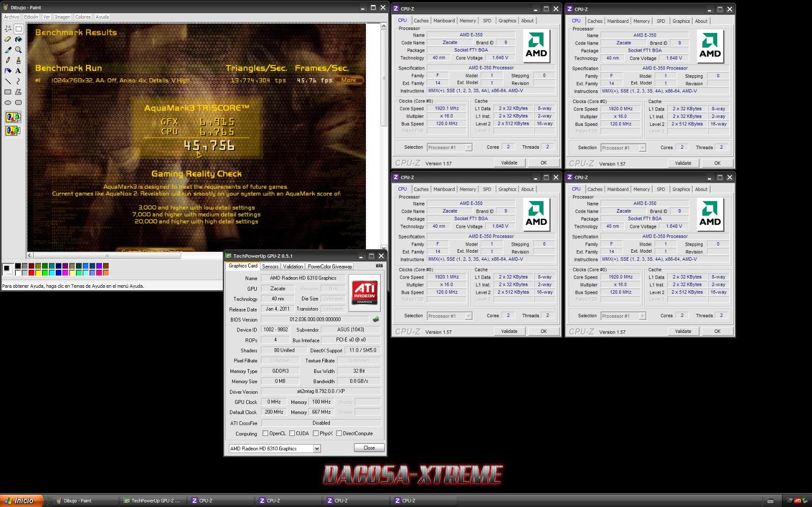Pick the cyan swatch in Paint palette
Viewport: 812px width, 507px height.
(x=52, y=273)
